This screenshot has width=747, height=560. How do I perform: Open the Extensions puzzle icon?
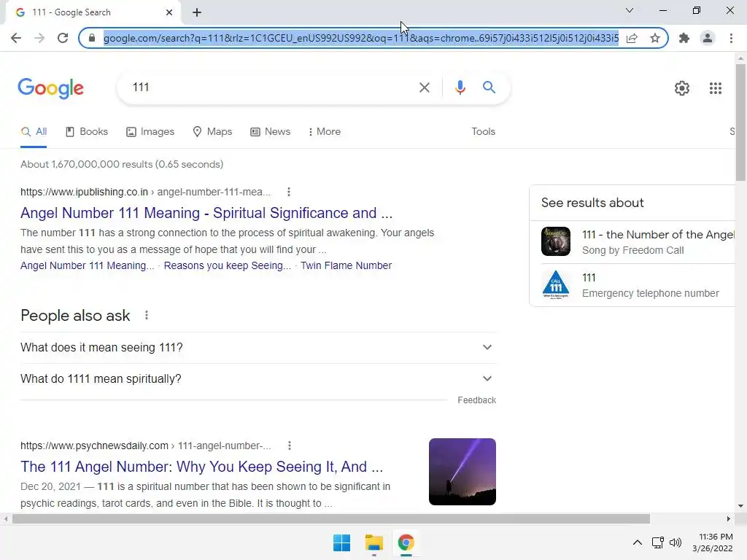point(684,38)
